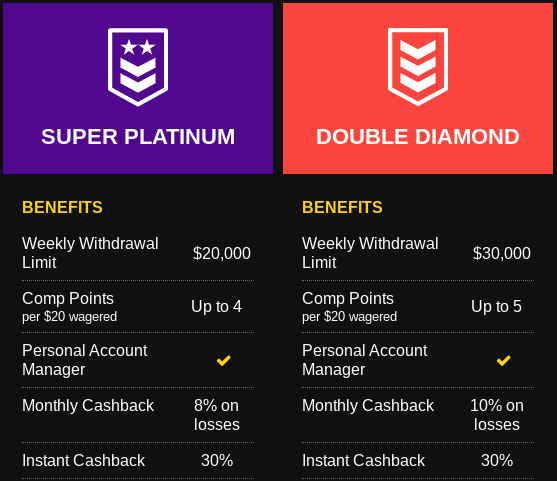
Task: Click the purple Super Platinum tier card
Action: click(x=138, y=88)
